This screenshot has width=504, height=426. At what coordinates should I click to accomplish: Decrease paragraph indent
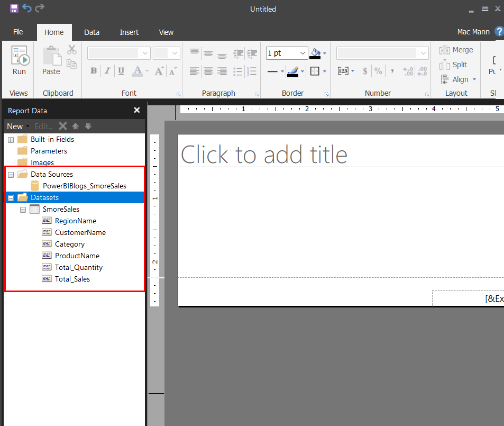coord(238,53)
